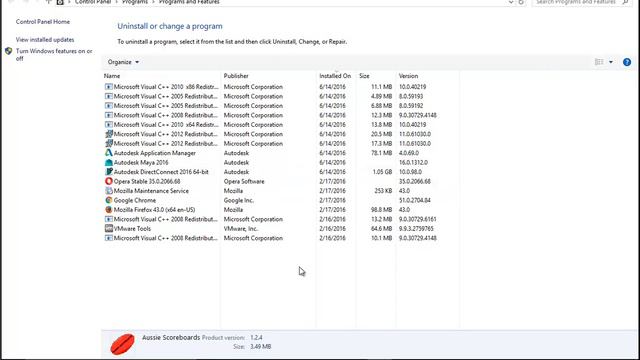This screenshot has width=640, height=360.
Task: Click the Autodesk Application Manager icon
Action: click(109, 153)
